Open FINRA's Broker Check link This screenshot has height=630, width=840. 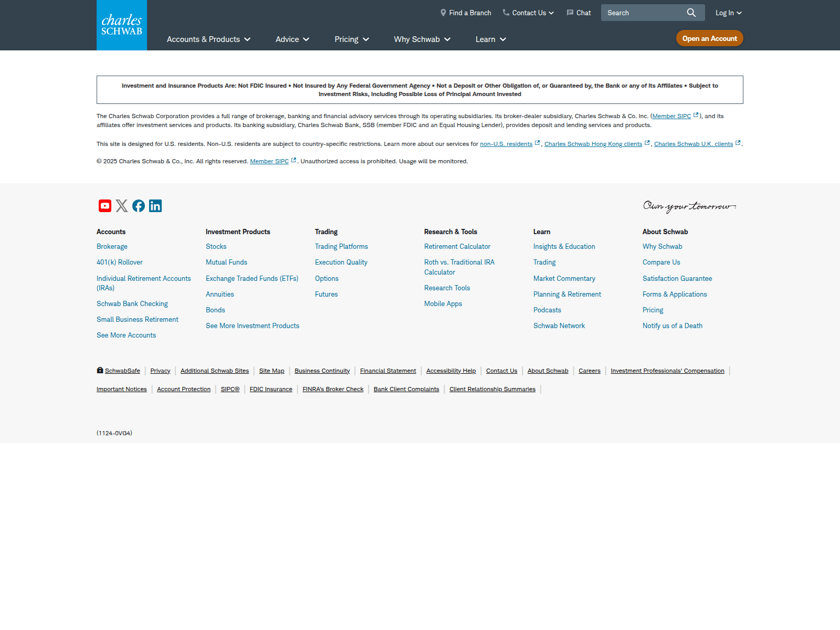(333, 389)
